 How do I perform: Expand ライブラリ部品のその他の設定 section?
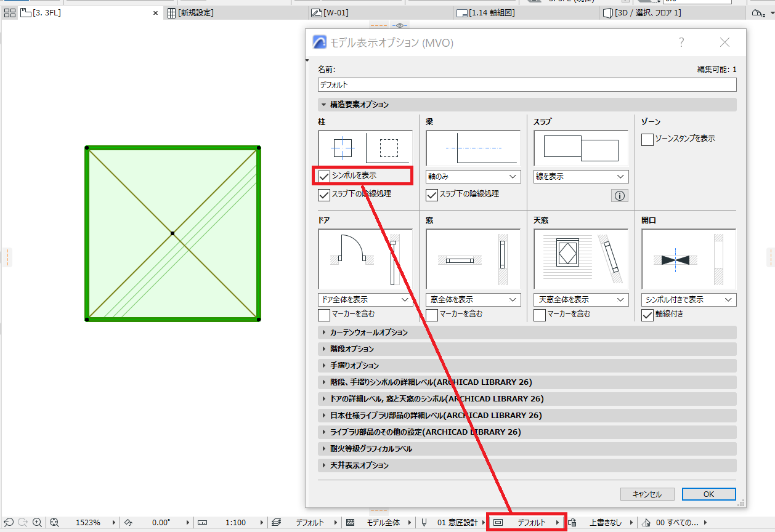click(527, 432)
